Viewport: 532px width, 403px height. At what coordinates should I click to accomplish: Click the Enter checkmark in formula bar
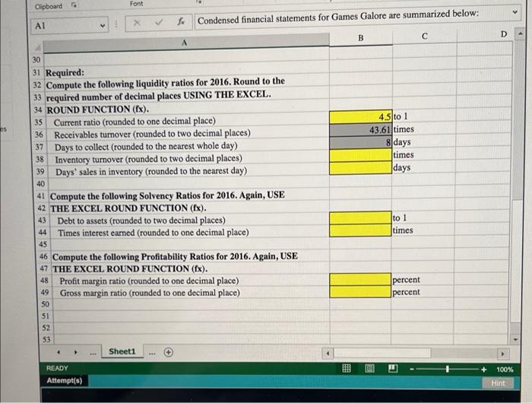click(x=159, y=23)
